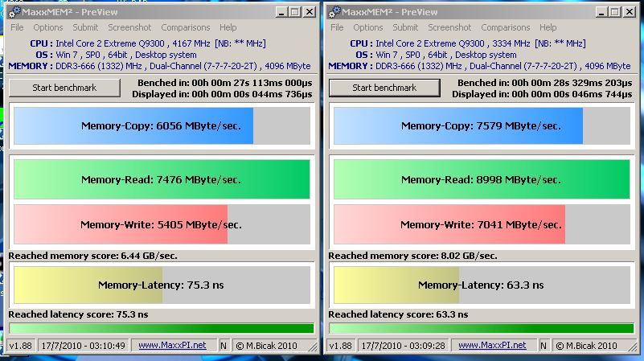Open File menu in left MaxxMEM window
This screenshot has width=644, height=361.
pyautogui.click(x=17, y=27)
